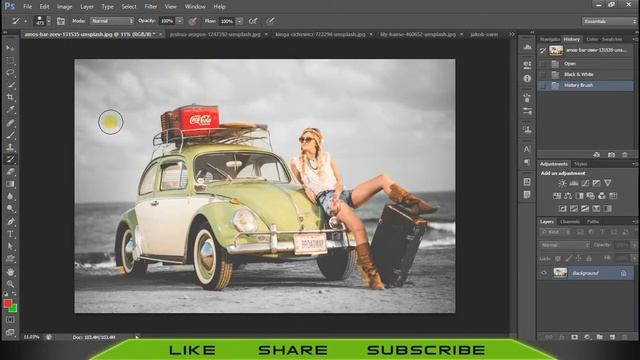The height and width of the screenshot is (360, 640).
Task: Select the Path Selection tool
Action: (10, 246)
